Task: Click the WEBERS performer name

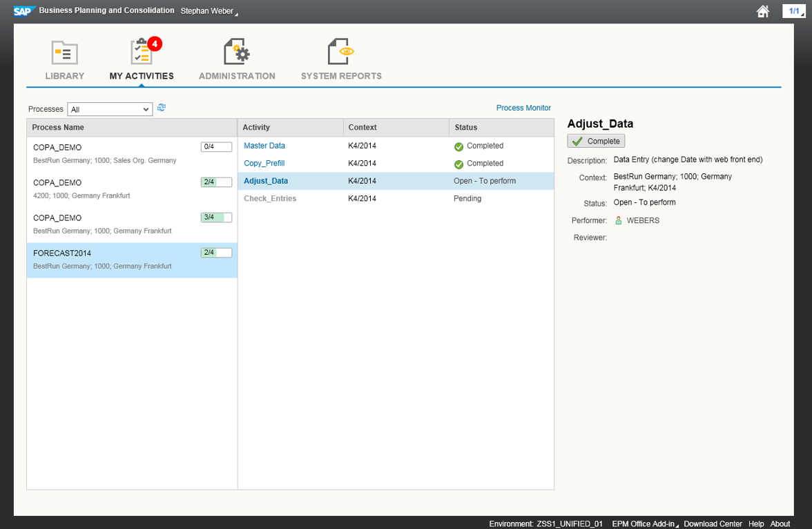Action: [x=644, y=220]
